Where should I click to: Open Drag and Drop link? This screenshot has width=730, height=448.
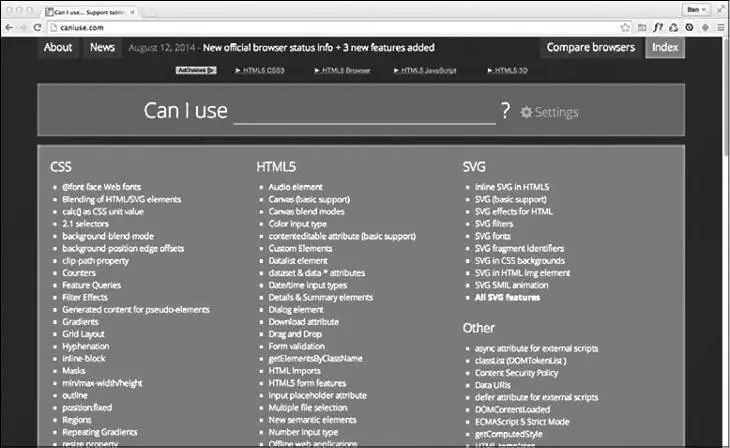[x=295, y=334]
